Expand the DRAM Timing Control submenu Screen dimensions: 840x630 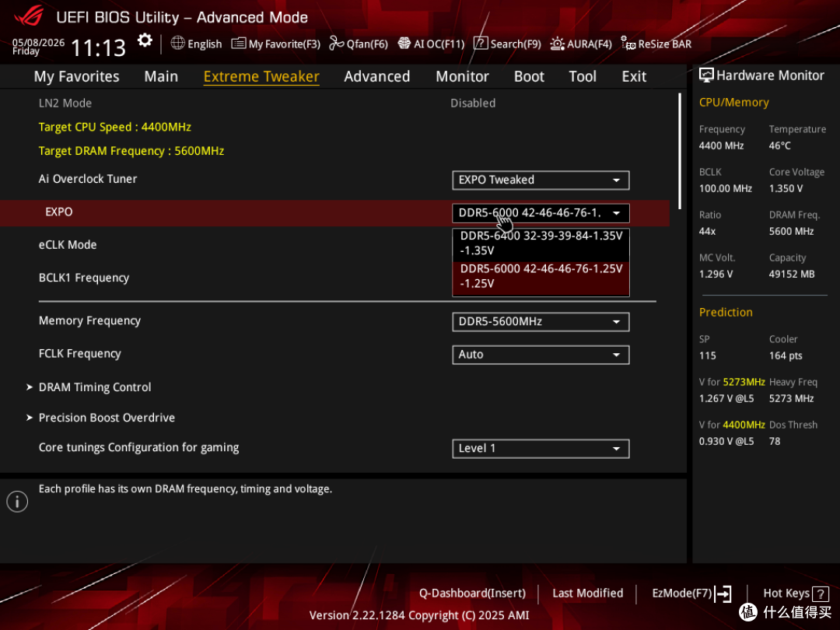pyautogui.click(x=95, y=387)
